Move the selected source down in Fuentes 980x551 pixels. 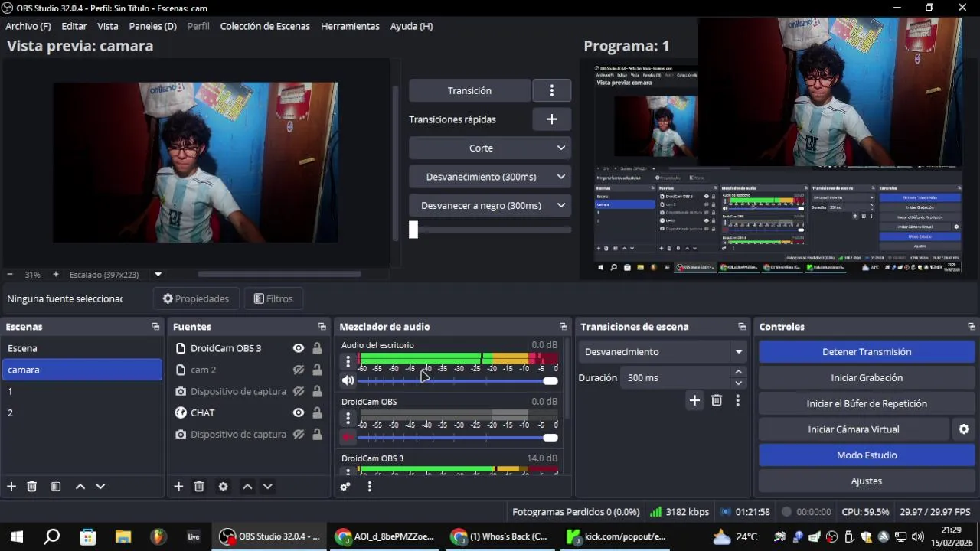268,487
